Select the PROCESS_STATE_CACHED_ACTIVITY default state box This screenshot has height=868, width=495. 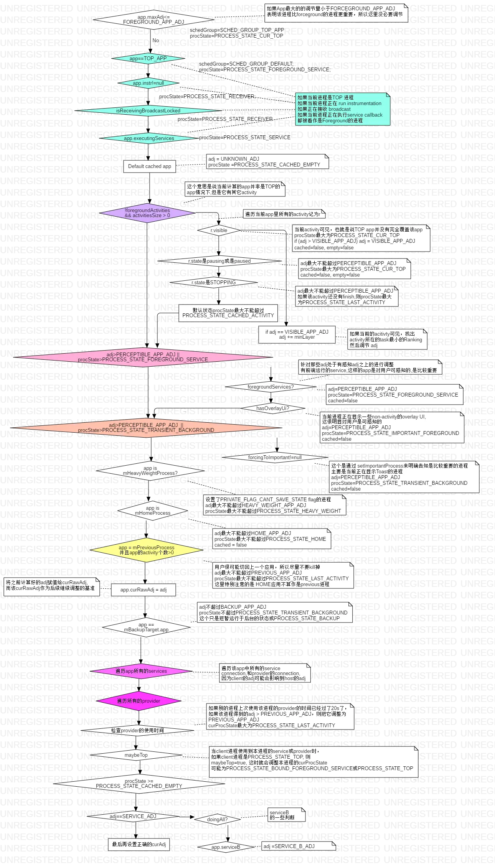click(x=228, y=313)
